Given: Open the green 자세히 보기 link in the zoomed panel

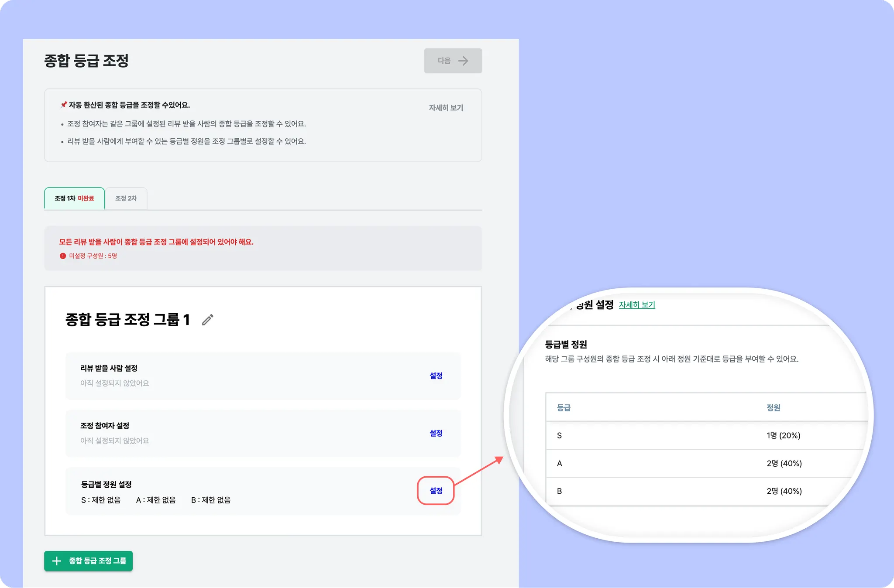Looking at the screenshot, I should click(x=637, y=305).
